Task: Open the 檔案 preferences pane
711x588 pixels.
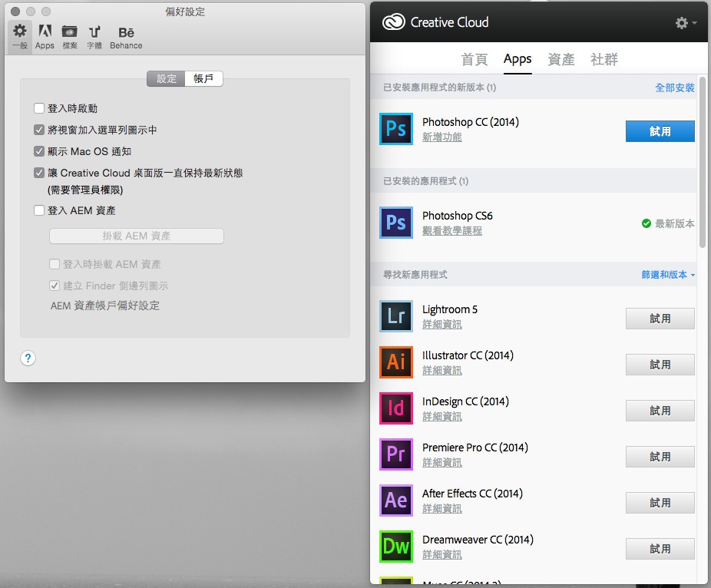Action: coord(69,36)
